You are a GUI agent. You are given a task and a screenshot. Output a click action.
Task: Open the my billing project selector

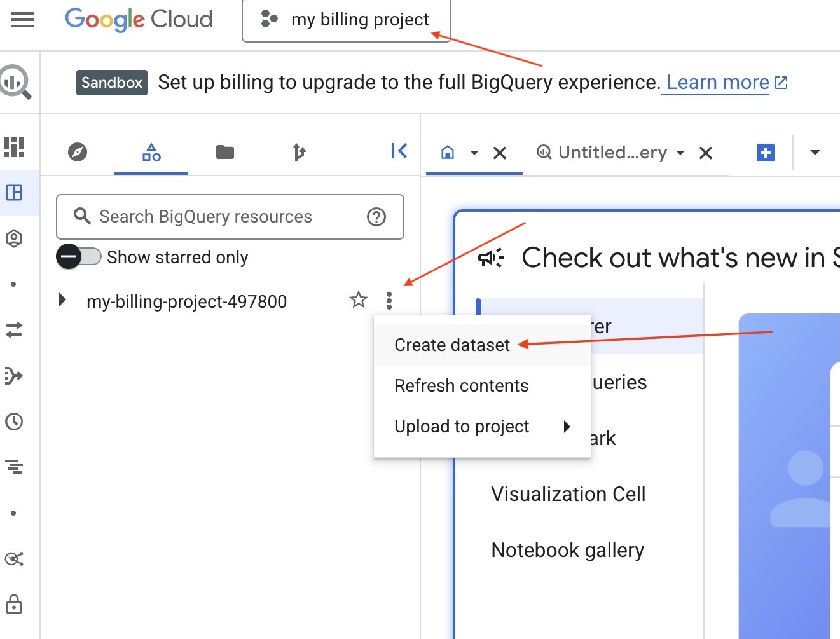click(347, 20)
